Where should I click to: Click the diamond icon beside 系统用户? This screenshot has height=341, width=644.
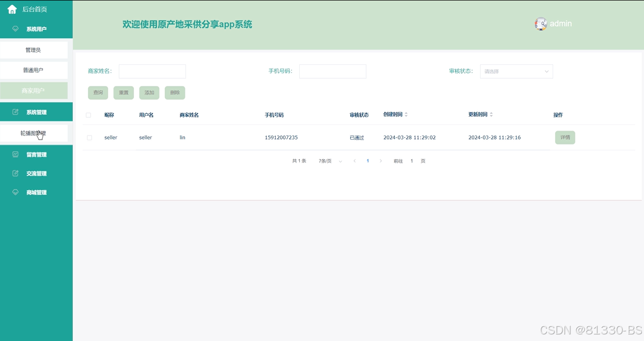point(15,29)
